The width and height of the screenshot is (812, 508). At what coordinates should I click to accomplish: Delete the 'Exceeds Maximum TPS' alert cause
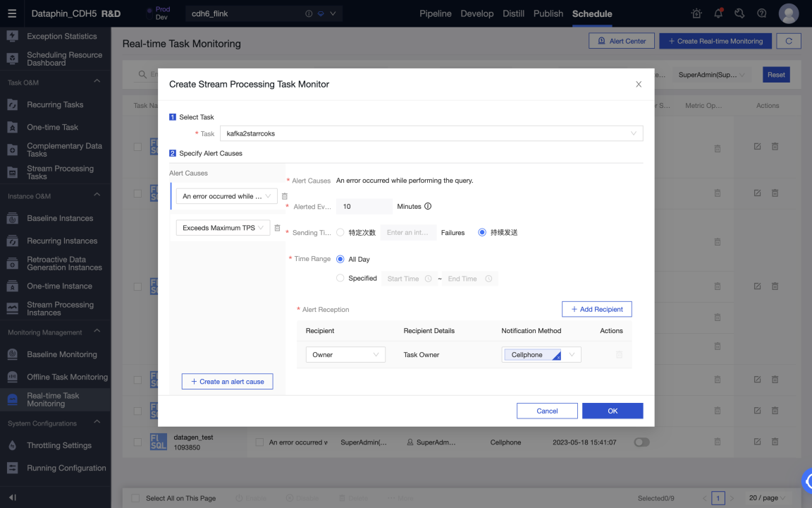277,228
